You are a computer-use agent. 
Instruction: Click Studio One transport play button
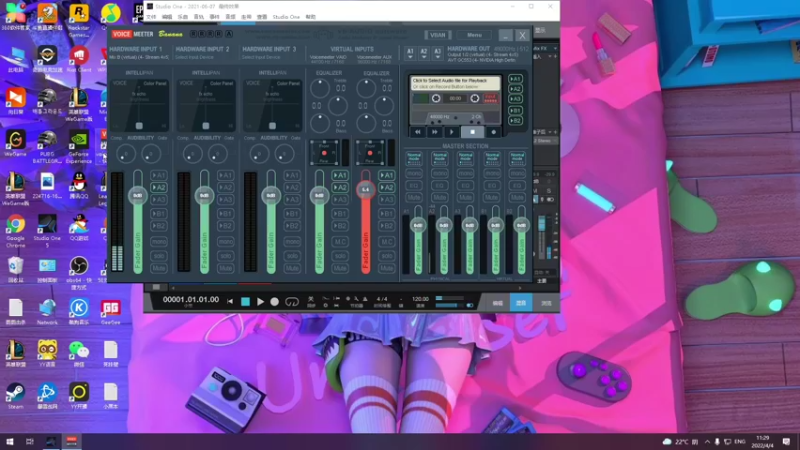[x=260, y=302]
